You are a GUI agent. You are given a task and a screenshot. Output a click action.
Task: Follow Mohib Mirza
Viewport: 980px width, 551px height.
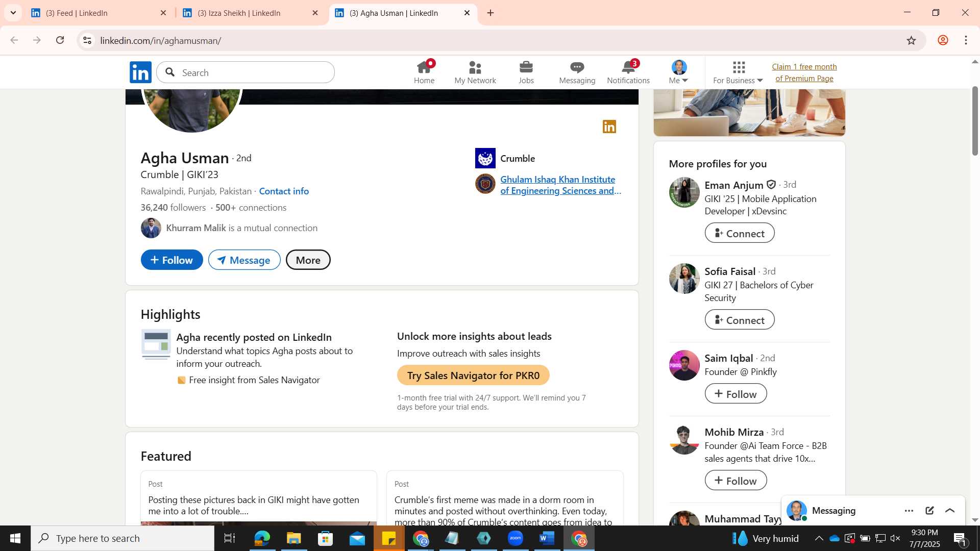click(x=736, y=480)
